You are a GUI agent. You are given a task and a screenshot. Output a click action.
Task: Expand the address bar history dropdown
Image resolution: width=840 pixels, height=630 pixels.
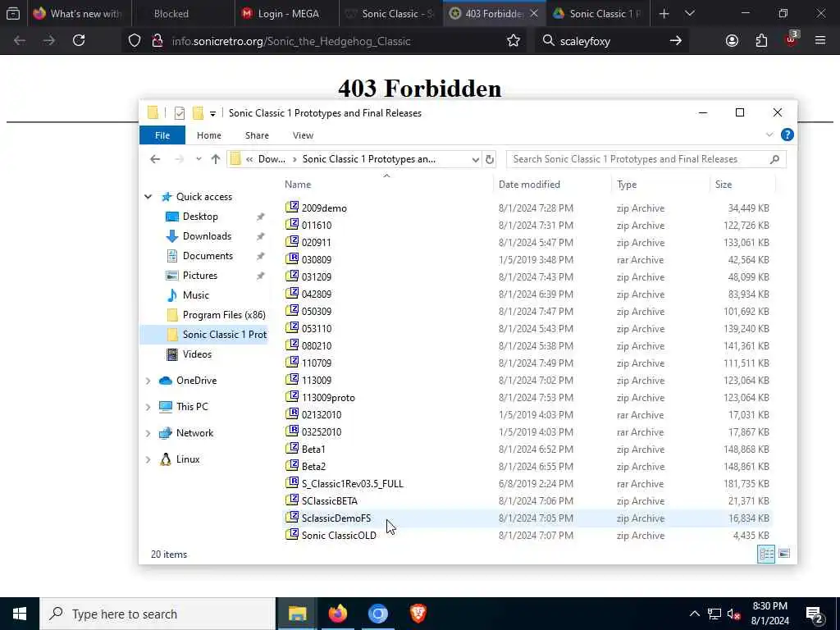pos(475,160)
